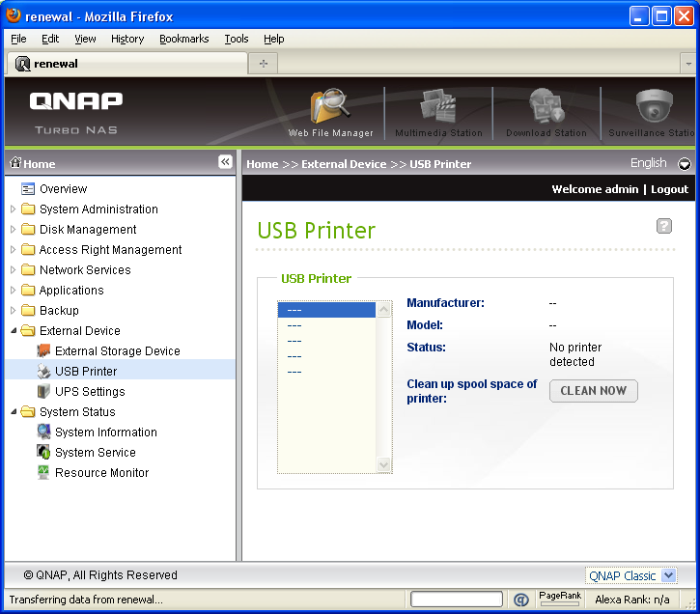Expand the System Administration tree node
The width and height of the screenshot is (700, 614).
tap(13, 209)
